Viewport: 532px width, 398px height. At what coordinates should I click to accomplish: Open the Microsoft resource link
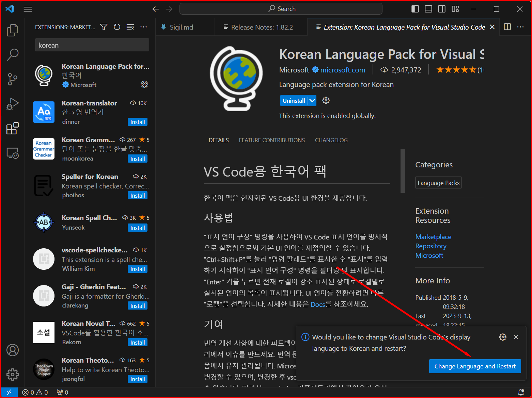click(429, 255)
